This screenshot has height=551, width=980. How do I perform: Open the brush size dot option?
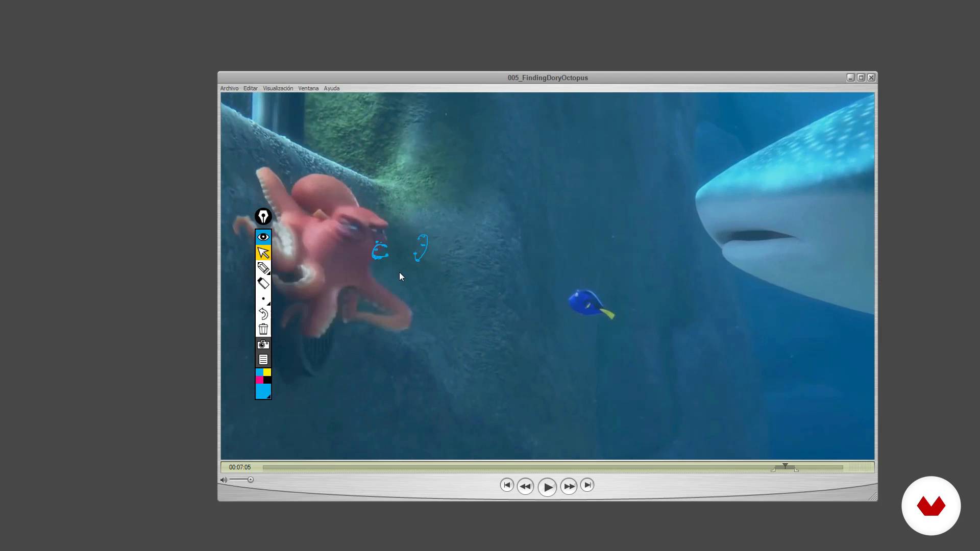tap(263, 298)
